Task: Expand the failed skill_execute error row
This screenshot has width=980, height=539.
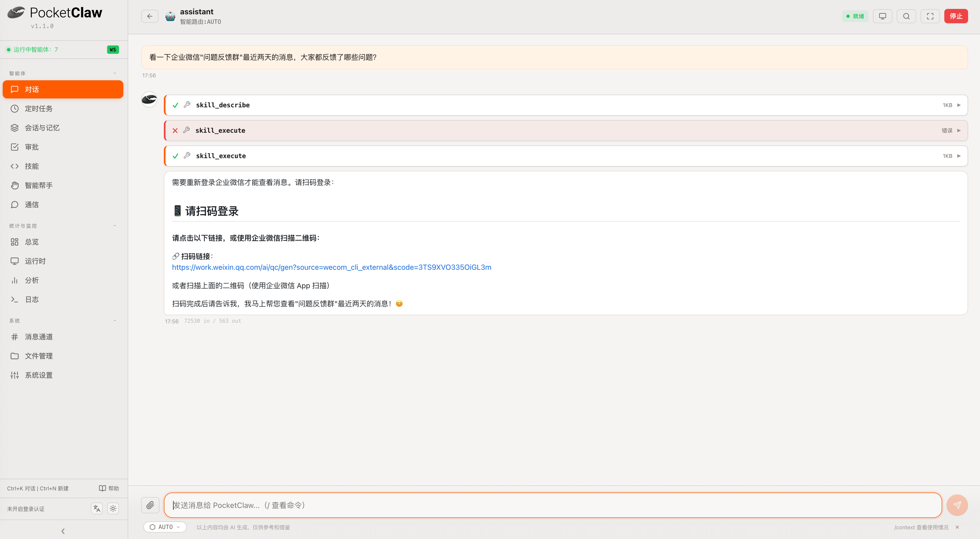Action: [x=566, y=131]
